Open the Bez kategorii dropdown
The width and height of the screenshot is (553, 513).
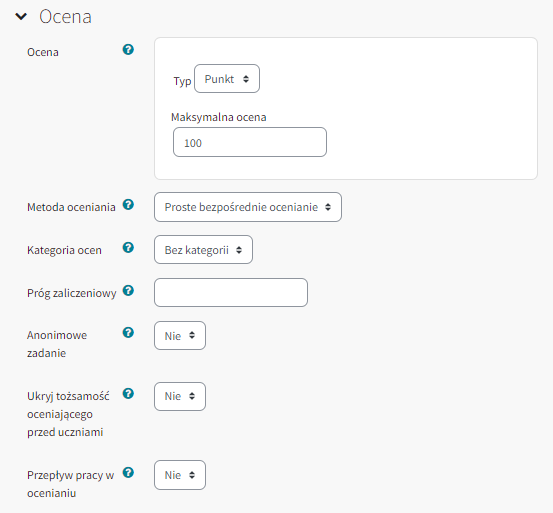[x=203, y=250]
